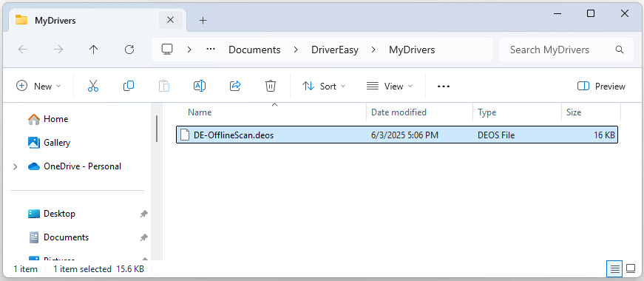
Task: Open Documents in Quick access
Action: coord(58,237)
